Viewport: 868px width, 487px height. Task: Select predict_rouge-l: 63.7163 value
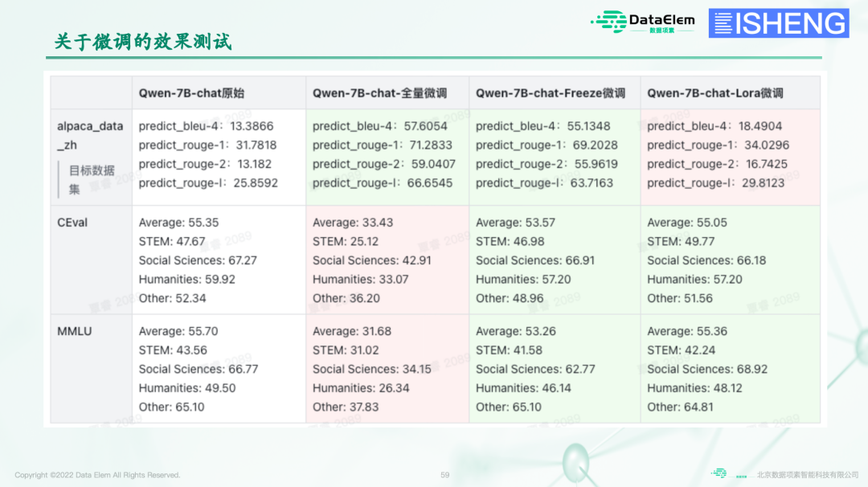pos(544,182)
